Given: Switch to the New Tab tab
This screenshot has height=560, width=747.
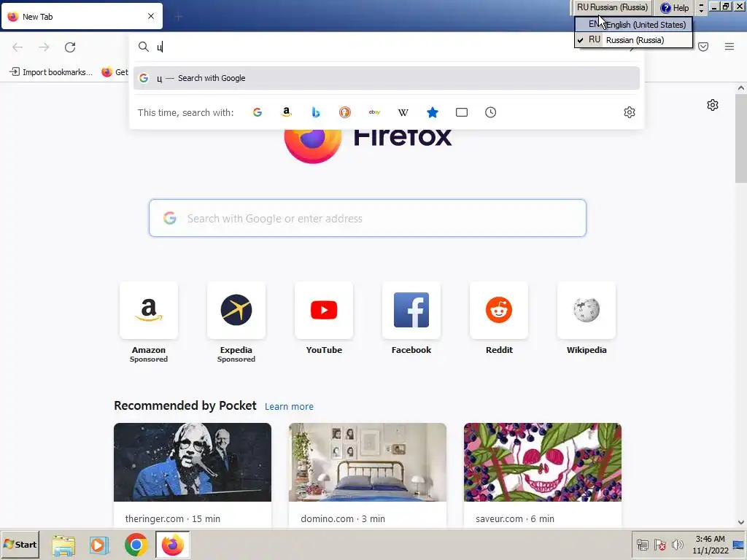Looking at the screenshot, I should [82, 16].
